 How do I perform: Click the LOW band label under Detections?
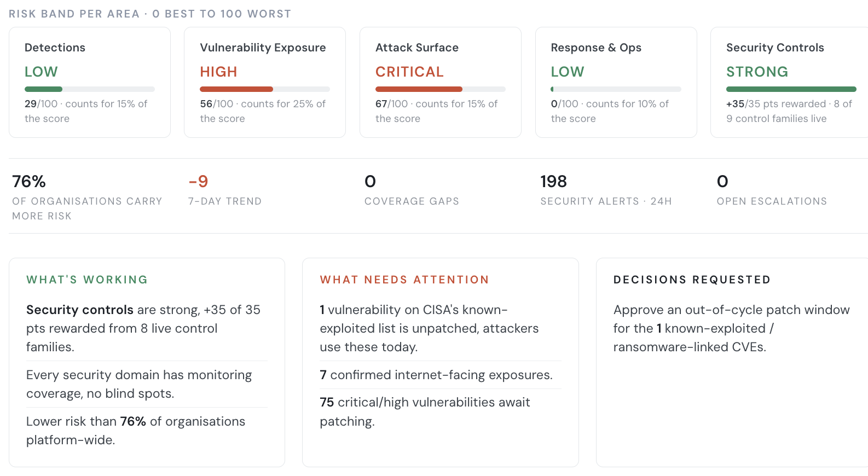click(41, 72)
